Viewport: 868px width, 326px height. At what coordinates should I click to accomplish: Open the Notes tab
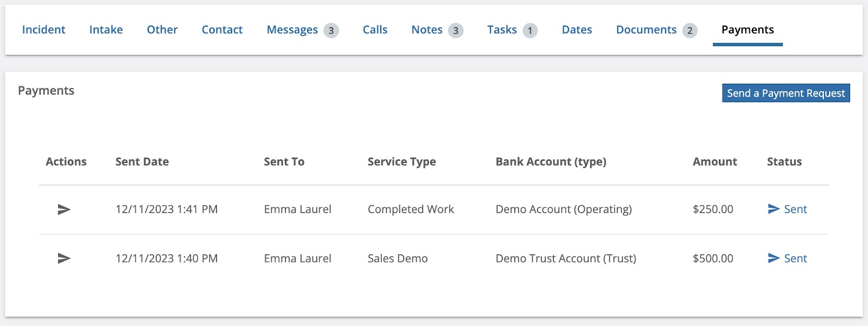[x=427, y=30]
